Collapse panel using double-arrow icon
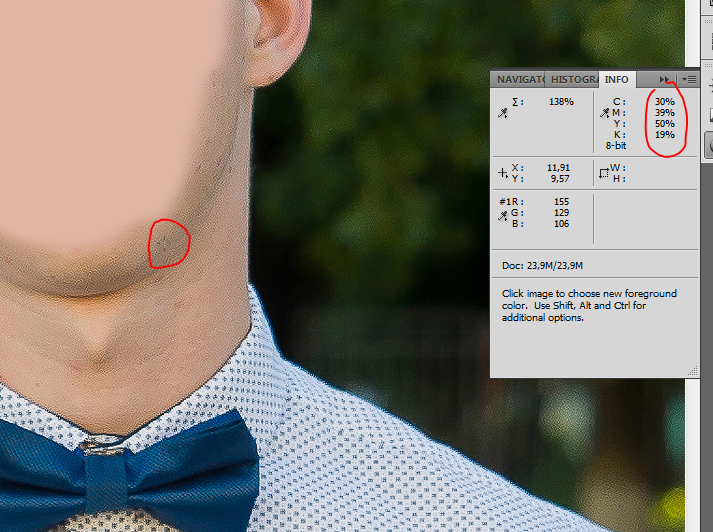The height and width of the screenshot is (532, 713). (664, 80)
